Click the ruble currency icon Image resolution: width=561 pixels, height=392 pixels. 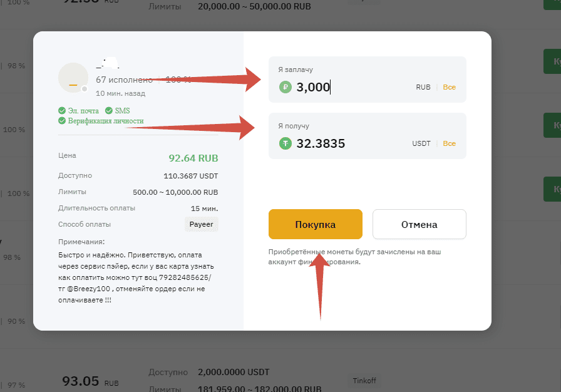[x=285, y=87]
